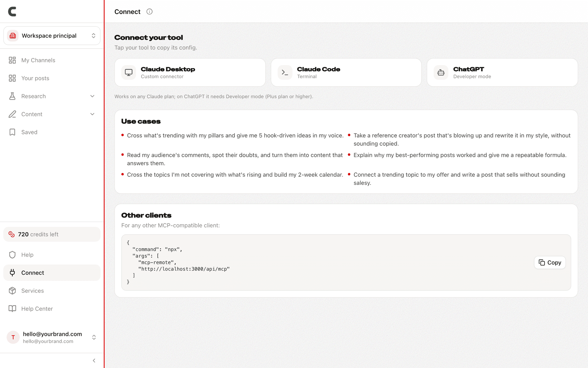The width and height of the screenshot is (588, 368).
Task: Select the Claude Code Terminal card
Action: [x=346, y=72]
